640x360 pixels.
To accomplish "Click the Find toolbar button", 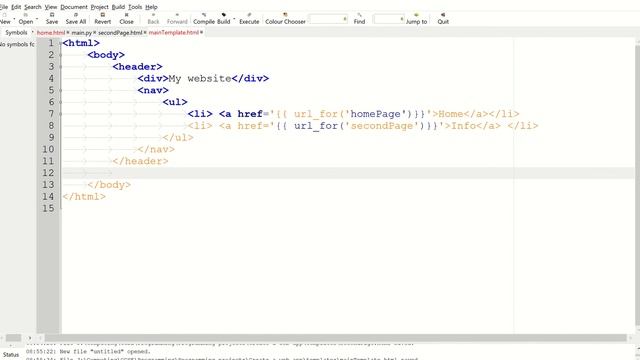I will pyautogui.click(x=359, y=18).
